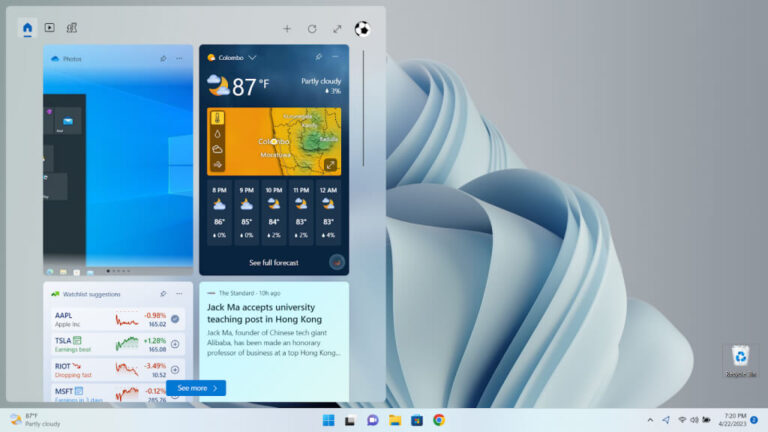Select the cloud map layer
This screenshot has width=768, height=432.
pos(218,149)
